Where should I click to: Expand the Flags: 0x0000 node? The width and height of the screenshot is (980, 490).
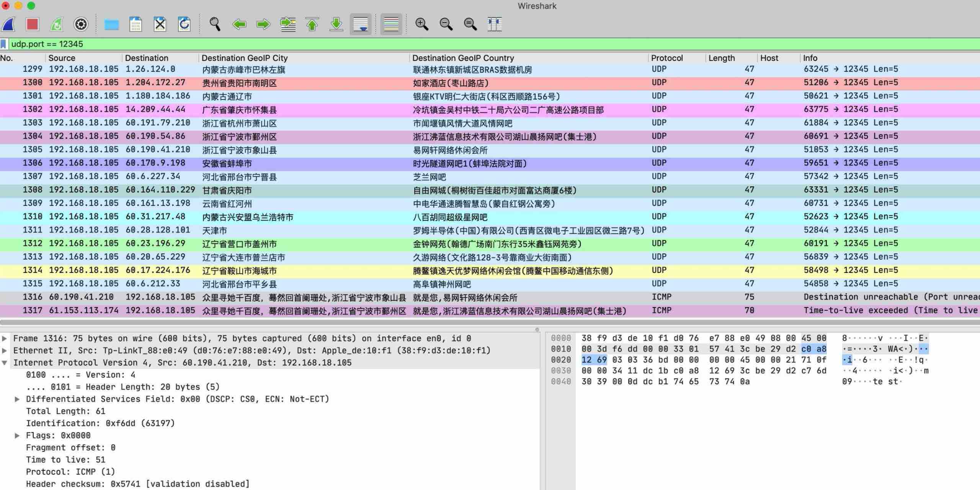[x=17, y=436]
